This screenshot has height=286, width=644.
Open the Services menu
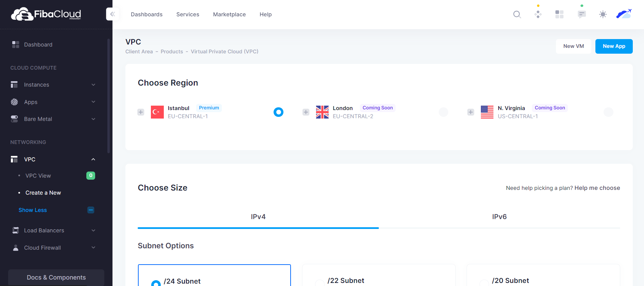pos(188,14)
